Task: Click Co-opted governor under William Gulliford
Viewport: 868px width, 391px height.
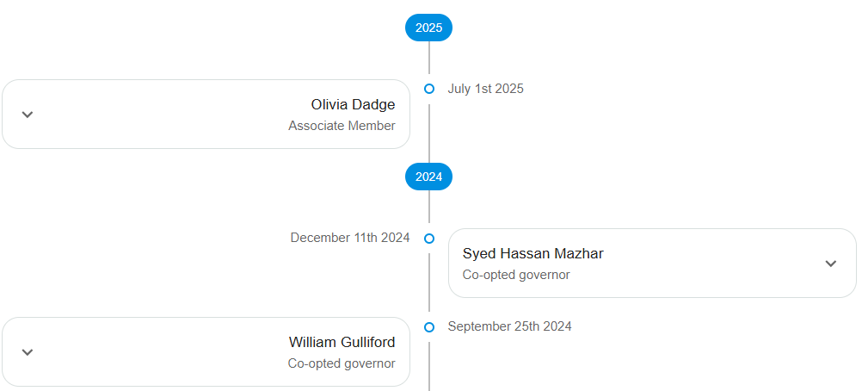Action: (342, 363)
